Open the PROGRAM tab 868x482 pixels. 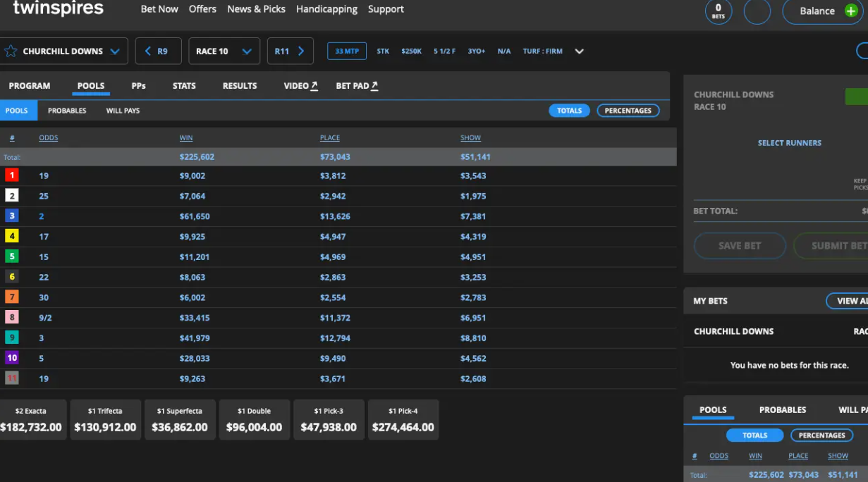[30, 86]
